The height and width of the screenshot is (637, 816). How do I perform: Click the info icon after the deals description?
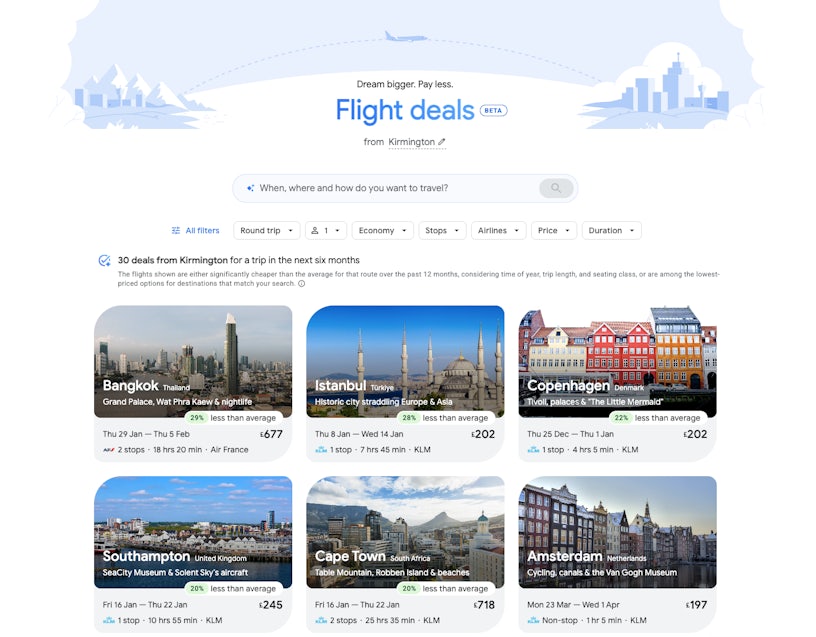(x=301, y=284)
